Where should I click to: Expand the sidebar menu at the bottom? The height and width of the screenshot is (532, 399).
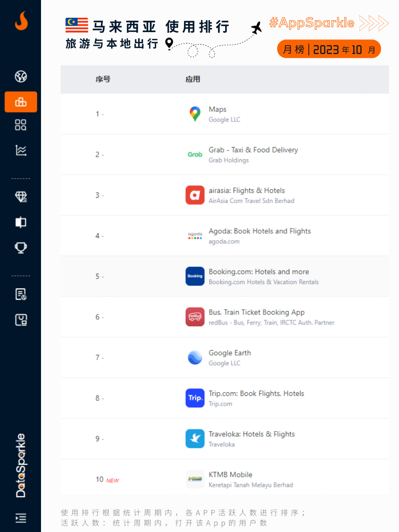pos(21,518)
